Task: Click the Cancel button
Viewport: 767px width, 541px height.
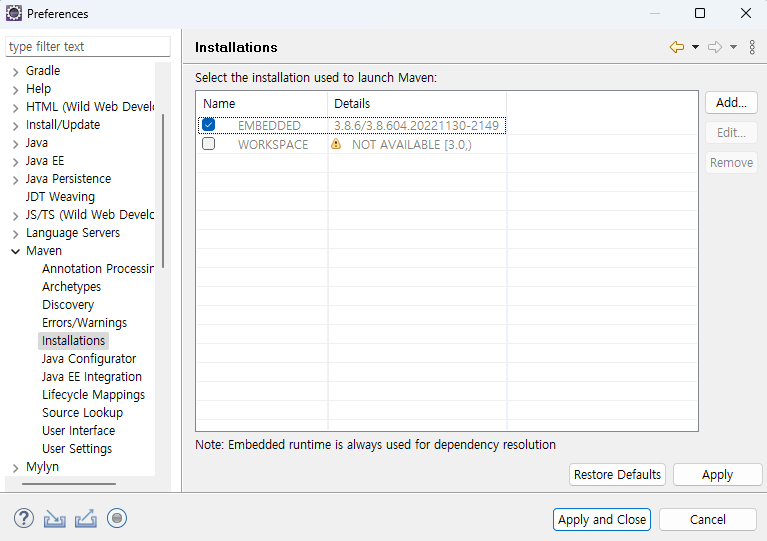Action: pyautogui.click(x=708, y=519)
